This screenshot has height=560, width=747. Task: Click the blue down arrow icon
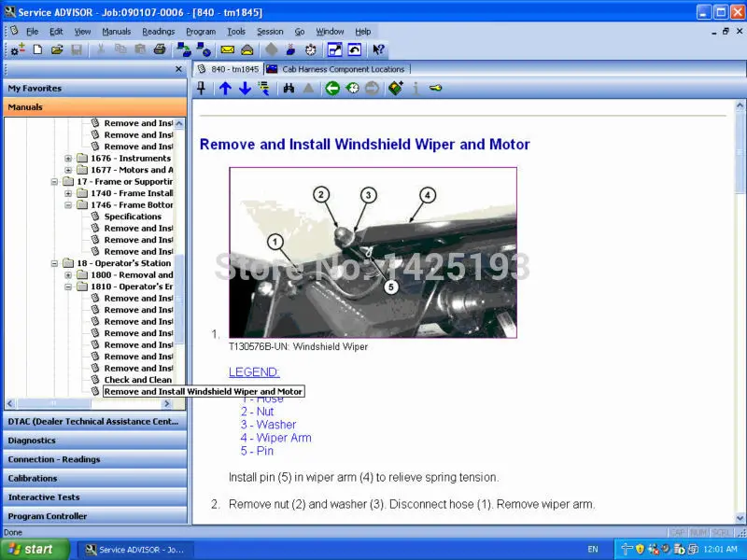[245, 88]
